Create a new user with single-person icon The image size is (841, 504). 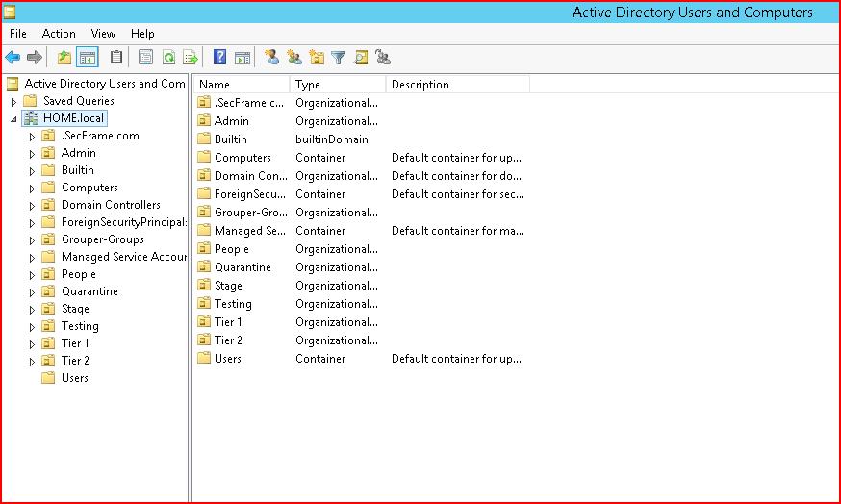pyautogui.click(x=272, y=57)
